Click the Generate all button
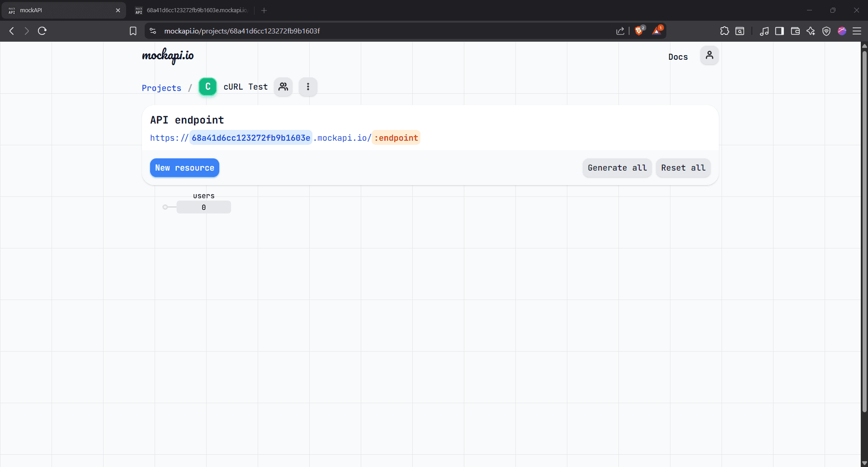This screenshot has height=467, width=868. click(617, 168)
